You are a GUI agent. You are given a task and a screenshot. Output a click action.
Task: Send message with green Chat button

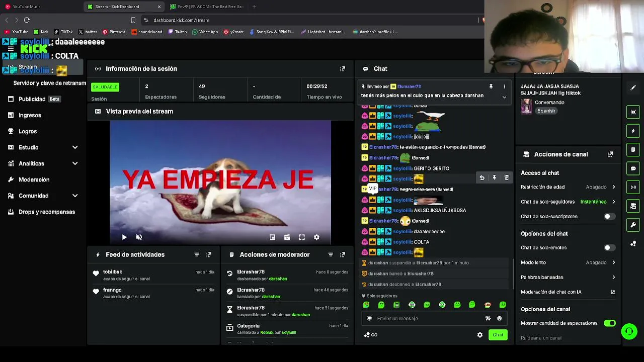point(498,335)
